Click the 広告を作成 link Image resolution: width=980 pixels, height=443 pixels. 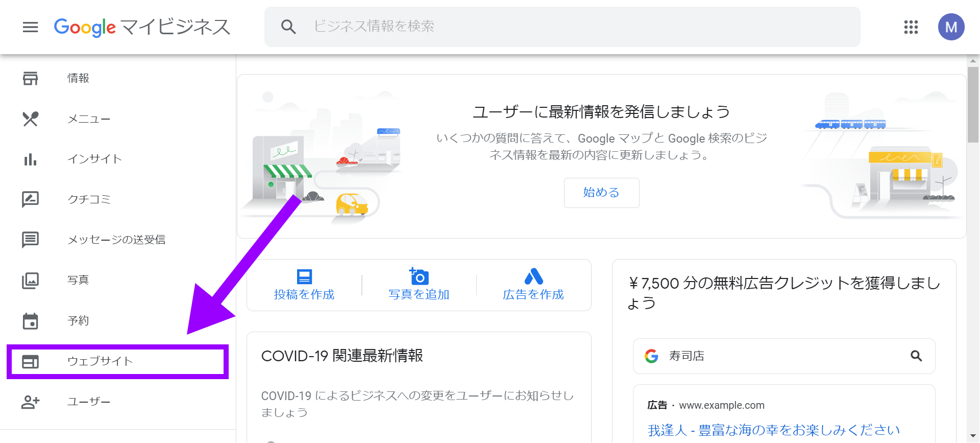pos(533,295)
